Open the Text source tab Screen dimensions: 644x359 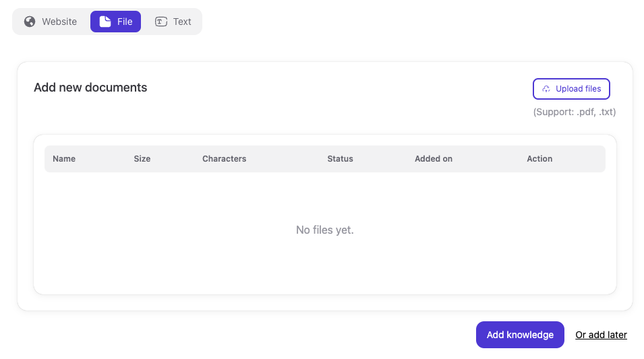(x=181, y=22)
